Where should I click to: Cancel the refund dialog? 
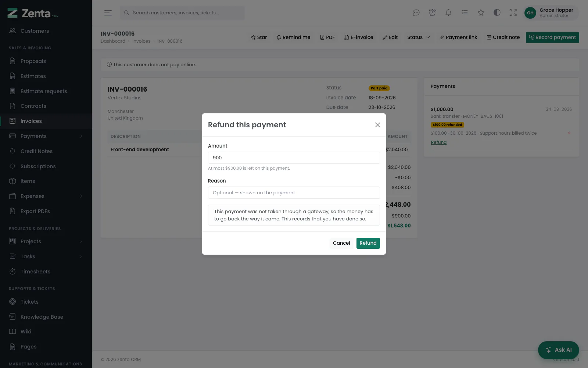point(341,243)
